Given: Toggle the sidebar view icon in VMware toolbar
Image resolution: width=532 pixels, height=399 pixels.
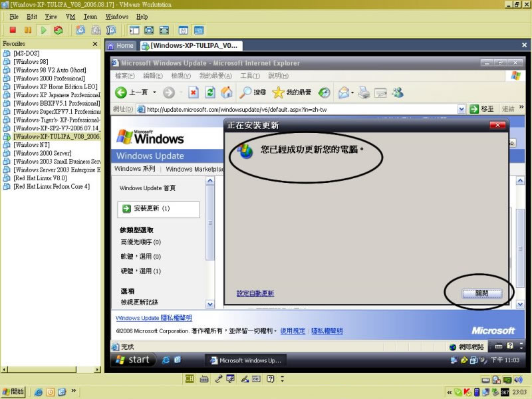Looking at the screenshot, I should click(134, 30).
